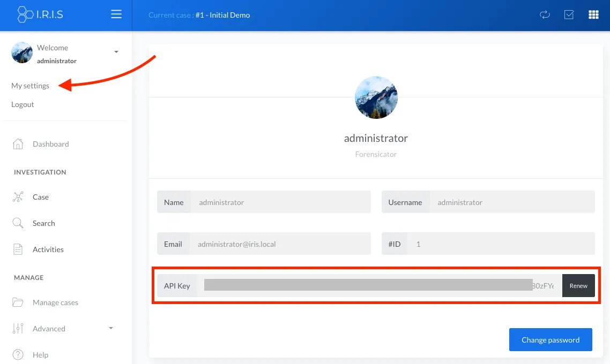The width and height of the screenshot is (610, 364).
Task: Click the Dashboard home icon
Action: point(18,144)
